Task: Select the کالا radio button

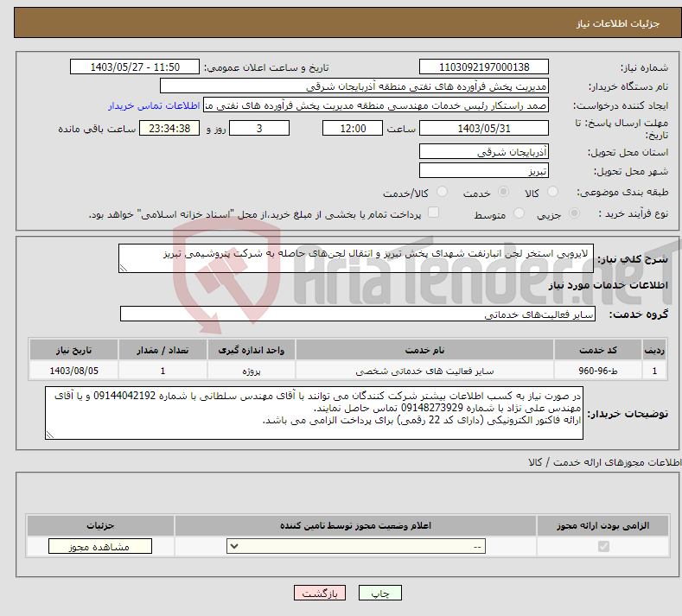Action: tap(552, 192)
